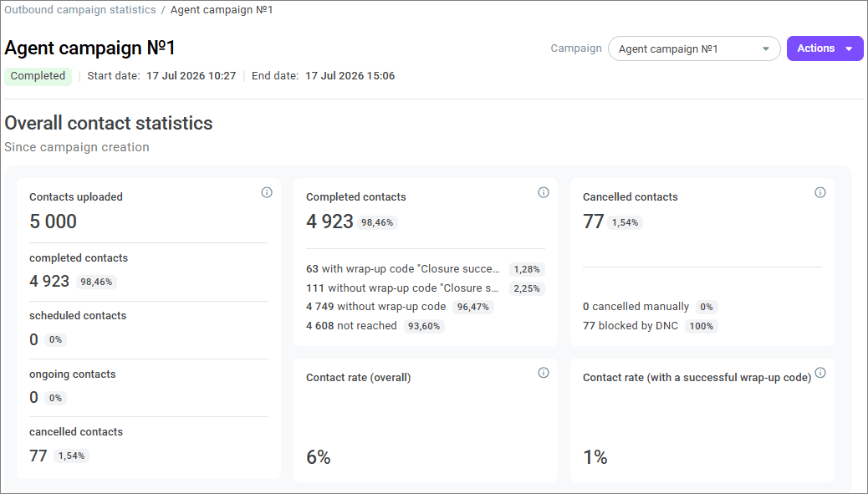Click the scheduled contacts label
This screenshot has height=494, width=868.
(78, 316)
